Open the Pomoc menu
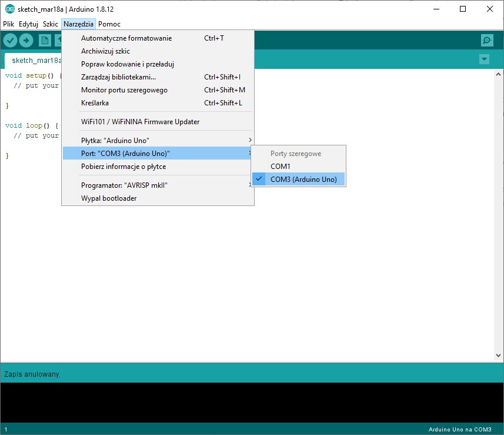 pos(109,24)
